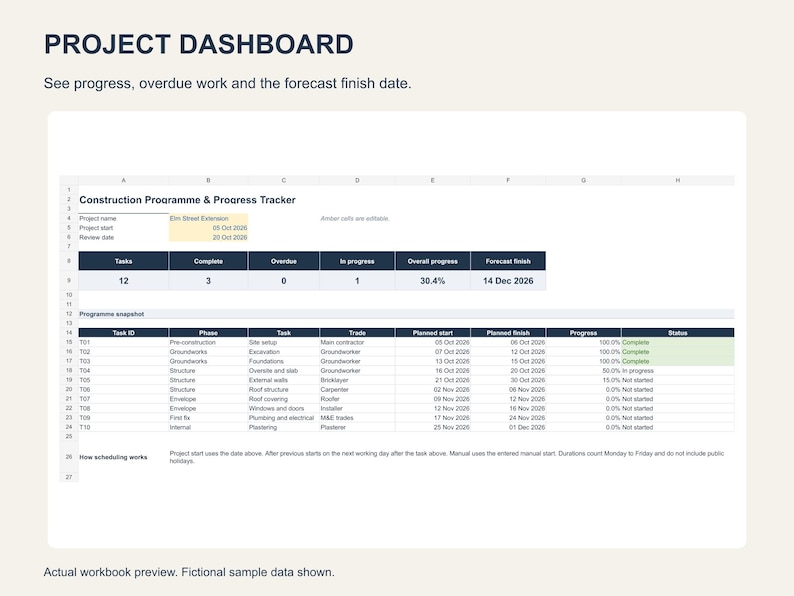
Task: Click the 'Overall progress' summary header
Action: point(432,261)
